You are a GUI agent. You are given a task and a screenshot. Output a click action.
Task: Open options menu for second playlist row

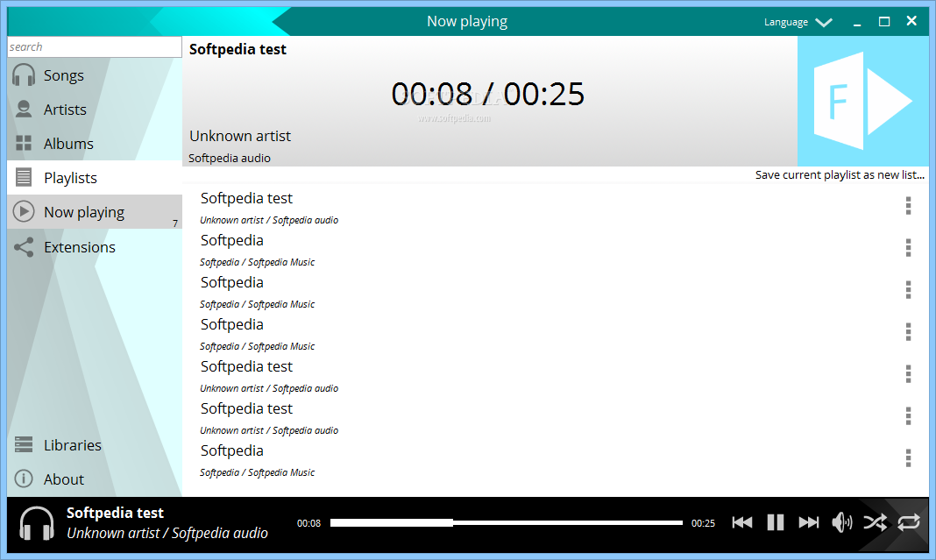point(908,247)
